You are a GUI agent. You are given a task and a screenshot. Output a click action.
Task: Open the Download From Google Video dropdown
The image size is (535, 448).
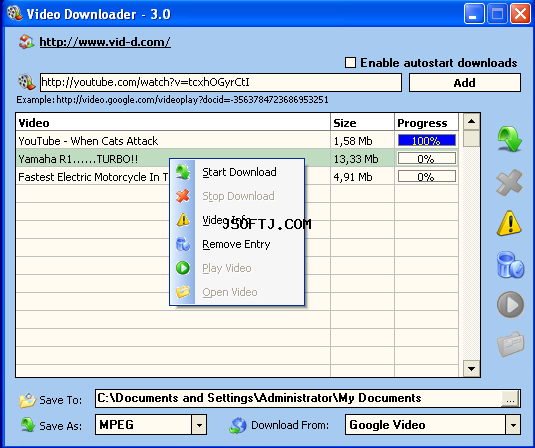coord(513,425)
